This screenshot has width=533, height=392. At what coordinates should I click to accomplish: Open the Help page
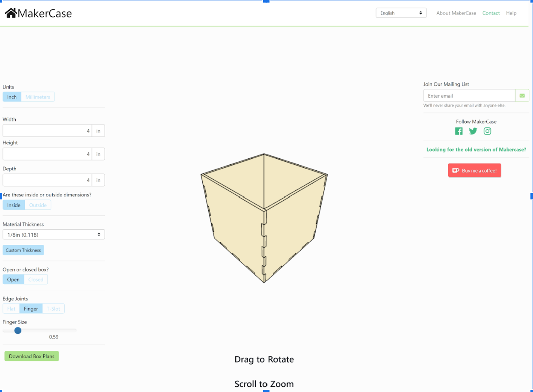pyautogui.click(x=511, y=13)
